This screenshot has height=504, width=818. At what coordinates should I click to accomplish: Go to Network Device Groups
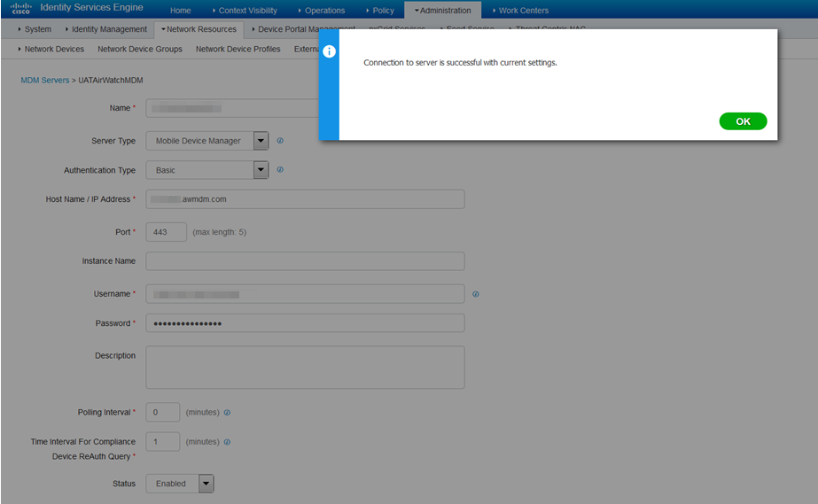(140, 49)
